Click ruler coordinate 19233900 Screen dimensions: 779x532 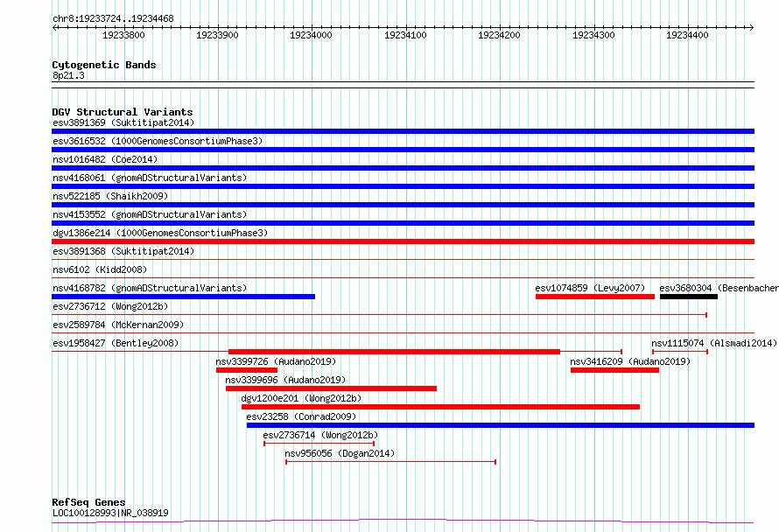click(217, 35)
